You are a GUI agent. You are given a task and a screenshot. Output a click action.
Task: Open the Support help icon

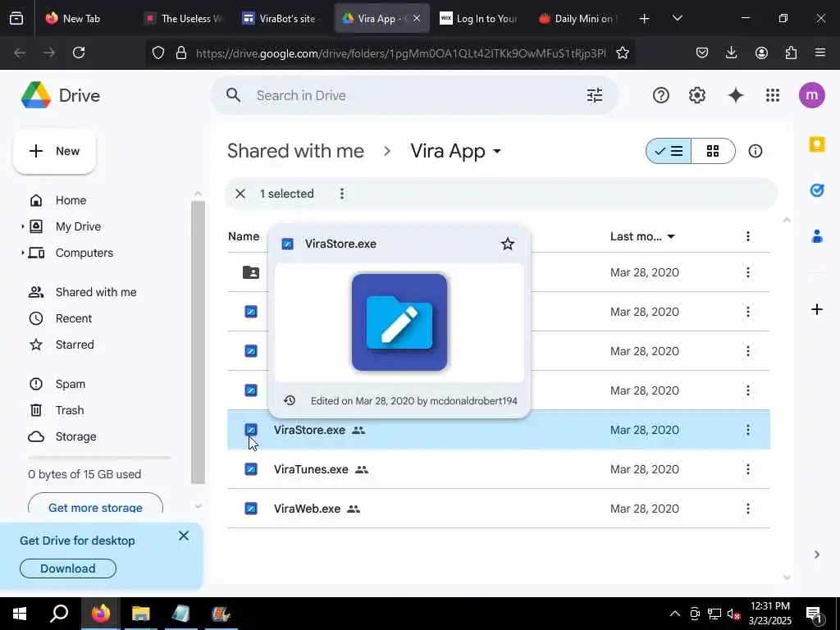660,95
